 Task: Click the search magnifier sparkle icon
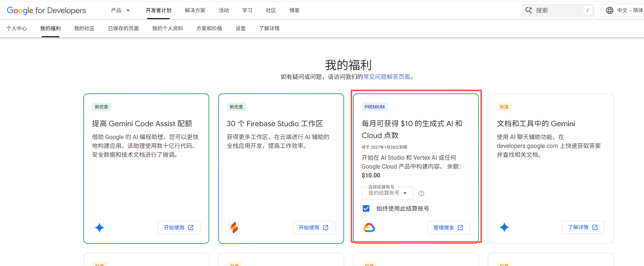point(529,10)
